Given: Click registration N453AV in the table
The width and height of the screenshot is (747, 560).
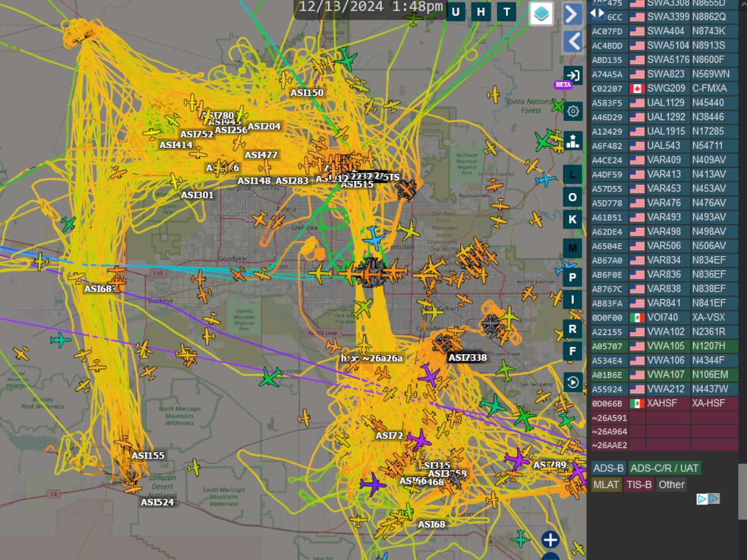Looking at the screenshot, I should [709, 188].
